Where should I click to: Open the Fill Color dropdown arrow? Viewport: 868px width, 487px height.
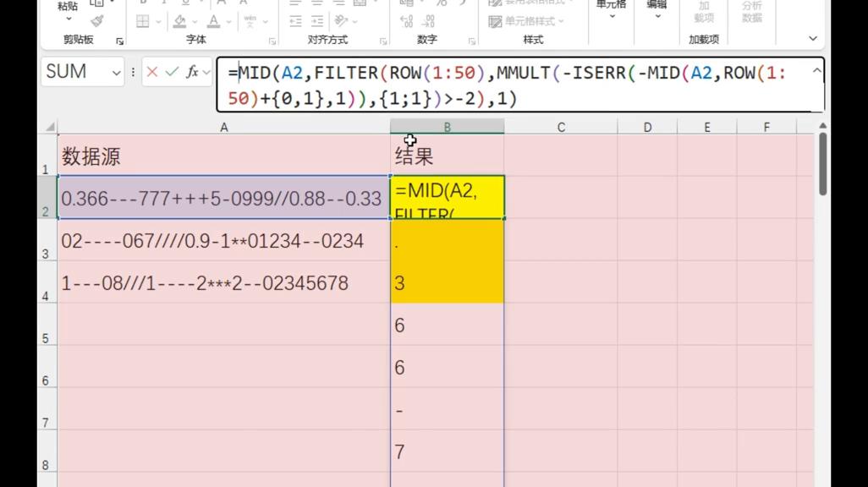coord(195,22)
